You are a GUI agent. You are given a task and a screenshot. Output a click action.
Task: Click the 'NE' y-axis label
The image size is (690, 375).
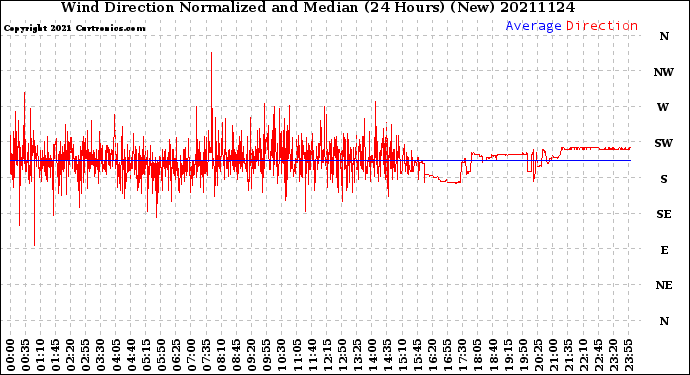click(664, 285)
